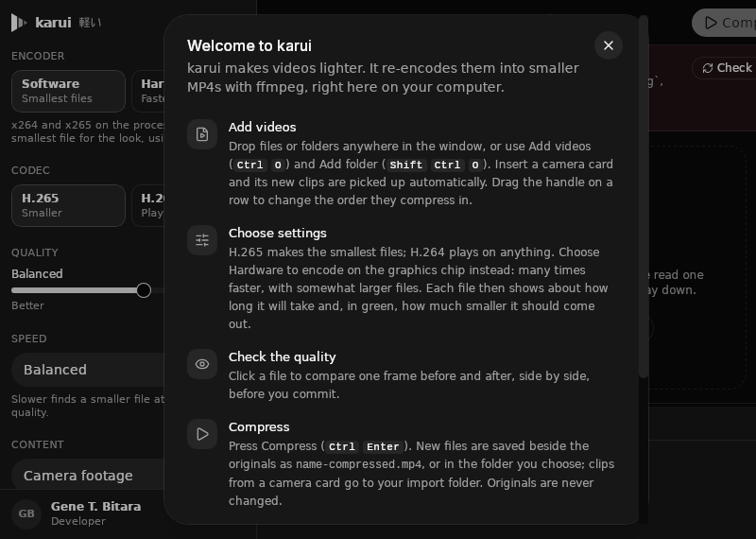The width and height of the screenshot is (756, 539).
Task: Click the Developer role text
Action: coord(78,521)
